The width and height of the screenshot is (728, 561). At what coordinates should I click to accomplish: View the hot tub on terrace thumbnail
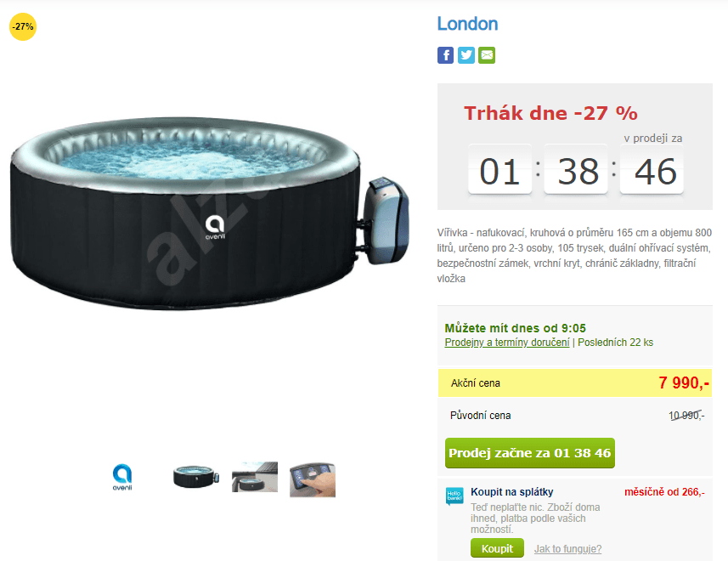[255, 477]
